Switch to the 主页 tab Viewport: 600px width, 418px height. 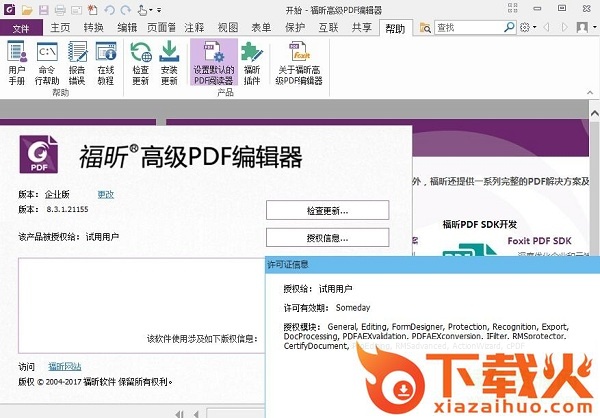click(x=60, y=28)
